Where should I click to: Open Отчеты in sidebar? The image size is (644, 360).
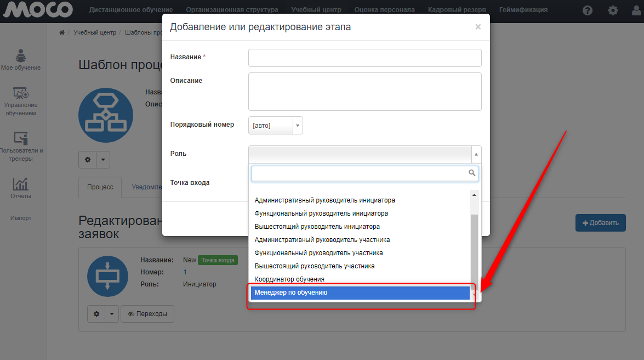pos(20,188)
